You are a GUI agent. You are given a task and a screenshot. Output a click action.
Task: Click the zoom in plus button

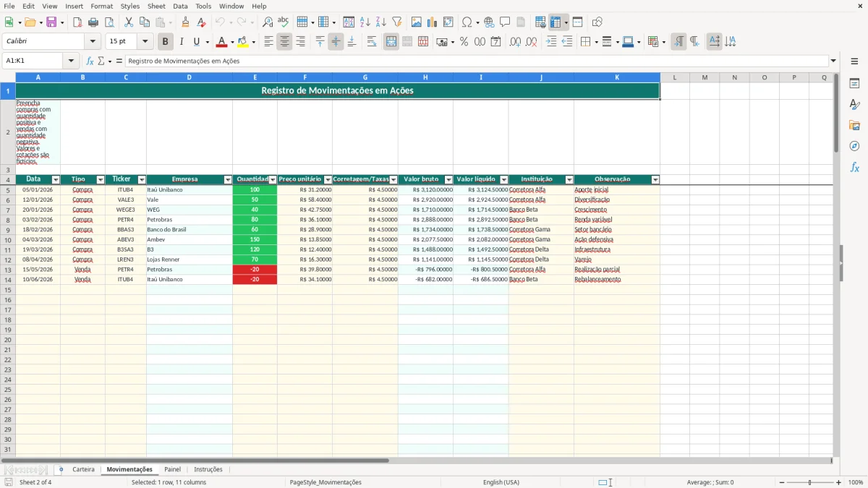click(x=839, y=482)
